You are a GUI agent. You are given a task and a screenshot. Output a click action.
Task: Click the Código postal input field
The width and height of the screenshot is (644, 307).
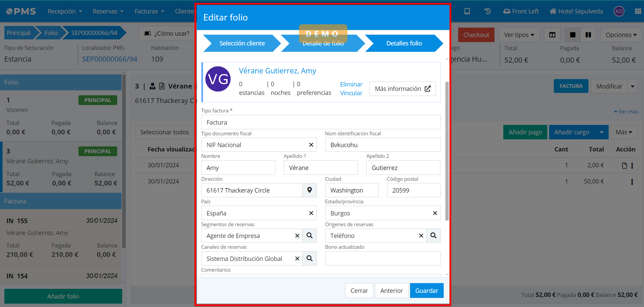[x=413, y=190]
